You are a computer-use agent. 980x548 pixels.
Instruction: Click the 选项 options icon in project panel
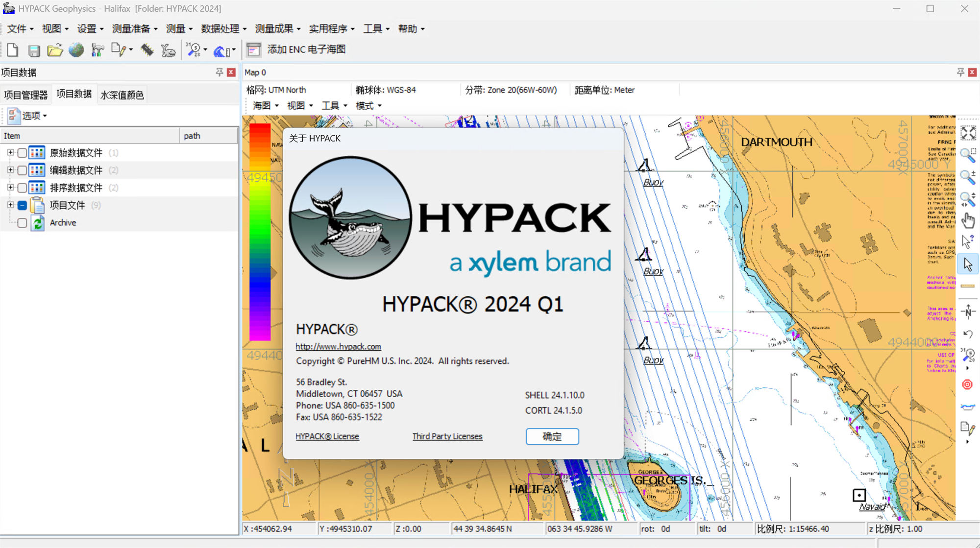[x=13, y=116]
